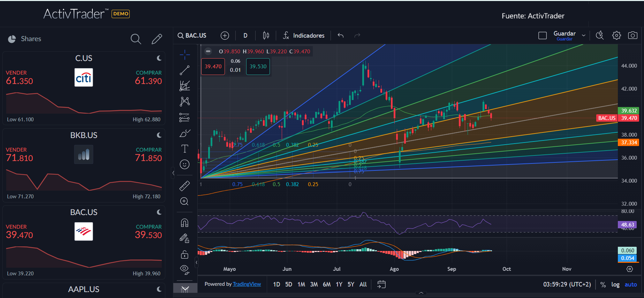Choose the Text annotation tool
The height and width of the screenshot is (298, 644).
coord(184,149)
